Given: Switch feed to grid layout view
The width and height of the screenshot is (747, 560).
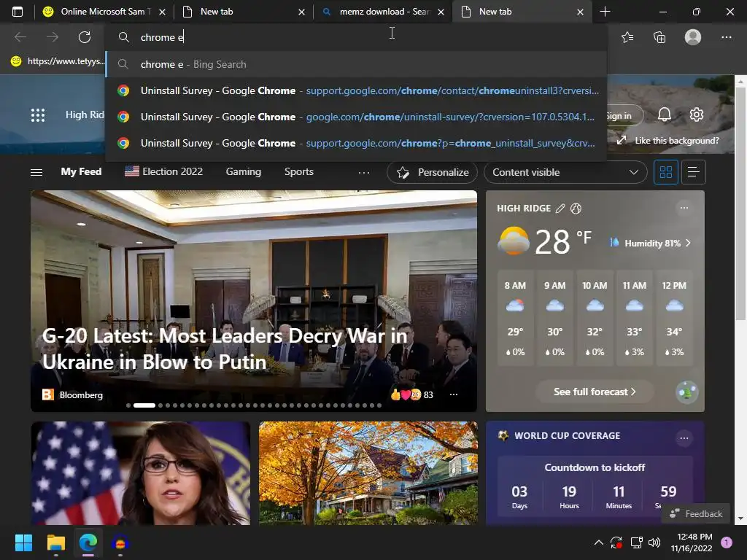Looking at the screenshot, I should click(x=665, y=172).
